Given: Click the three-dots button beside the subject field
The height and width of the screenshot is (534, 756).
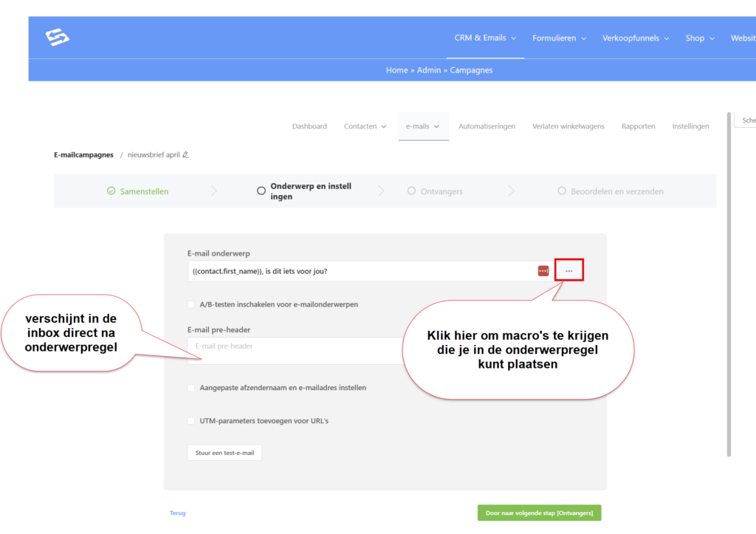Looking at the screenshot, I should [x=568, y=271].
